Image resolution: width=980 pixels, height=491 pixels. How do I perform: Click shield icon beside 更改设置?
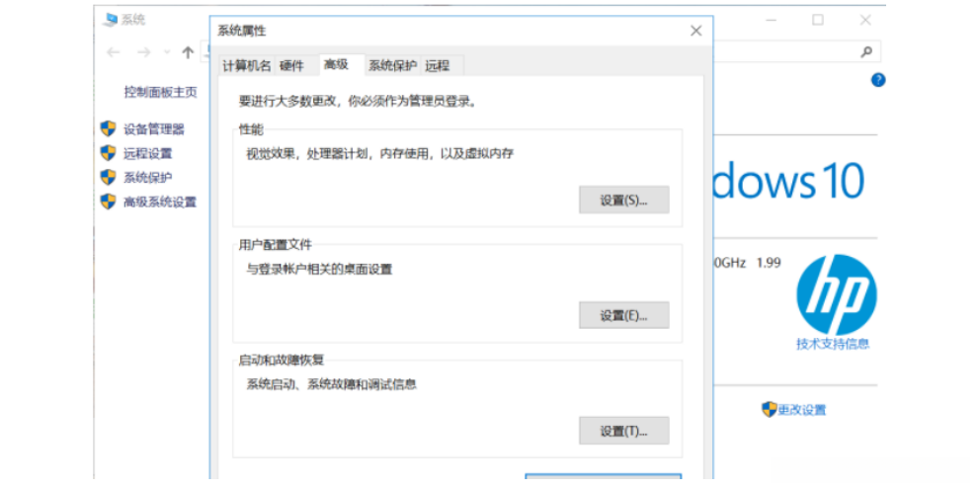(769, 409)
